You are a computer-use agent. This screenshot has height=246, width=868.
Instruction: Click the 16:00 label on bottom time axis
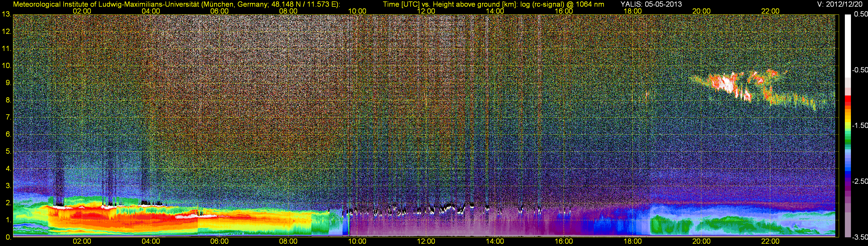click(x=564, y=241)
